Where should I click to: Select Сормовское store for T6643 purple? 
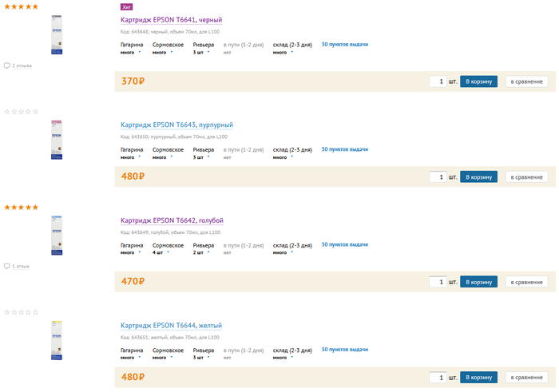pyautogui.click(x=168, y=153)
